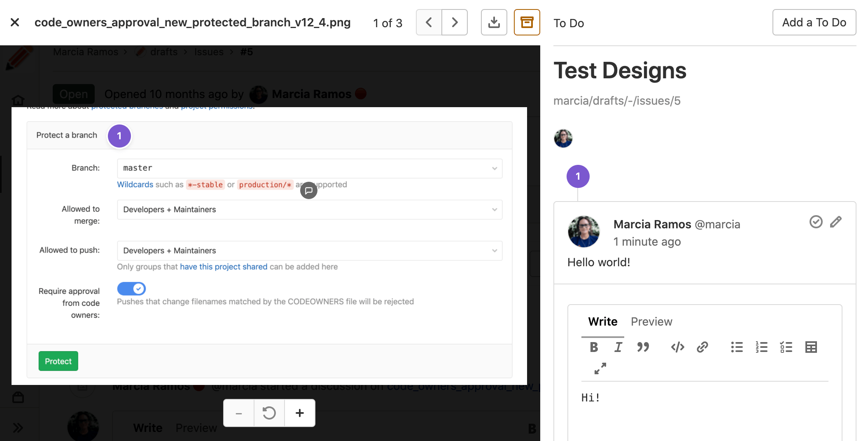
Task: Go to the previous design
Action: coord(429,22)
